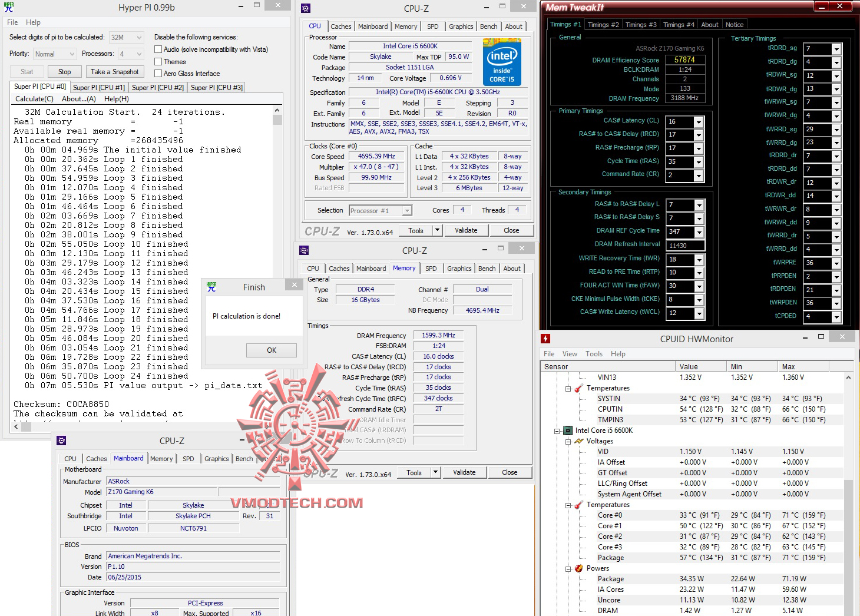Click the Hyper PI icon in the Finish dialog title
Screen dimensions: 860x616
(211, 287)
